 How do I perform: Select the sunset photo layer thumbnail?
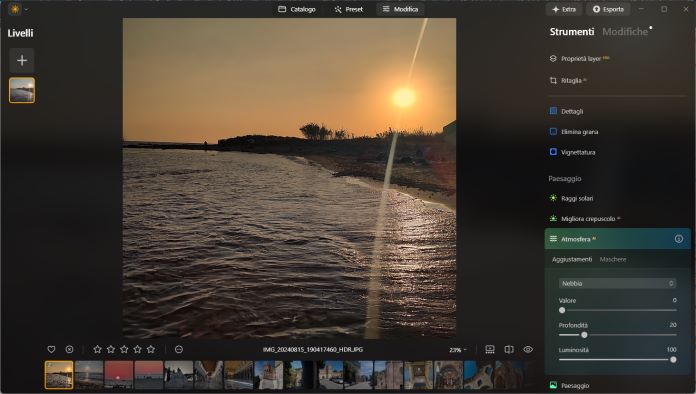[22, 90]
